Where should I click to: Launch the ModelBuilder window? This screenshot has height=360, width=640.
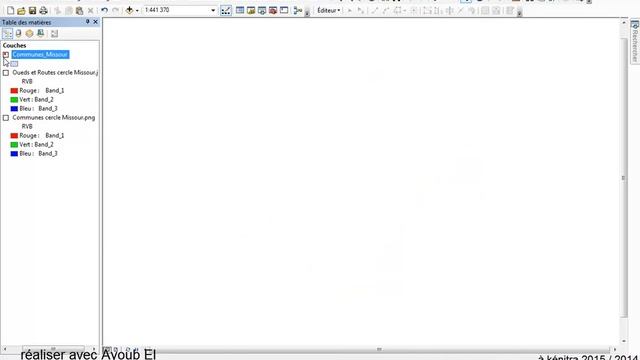point(298,10)
